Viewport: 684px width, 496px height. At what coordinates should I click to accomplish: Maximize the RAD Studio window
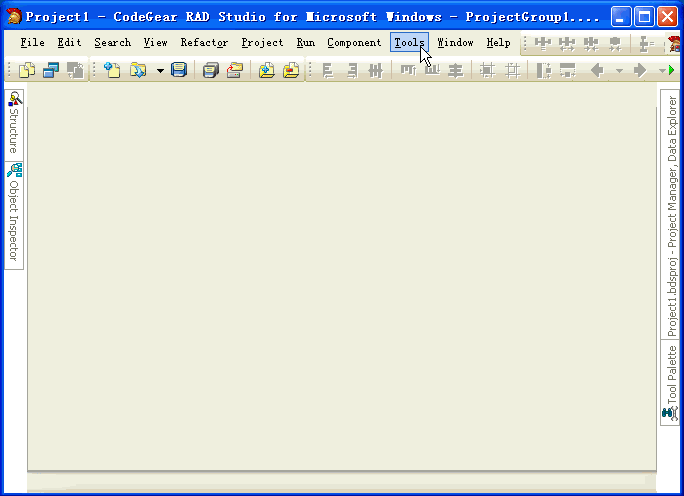tap(644, 17)
